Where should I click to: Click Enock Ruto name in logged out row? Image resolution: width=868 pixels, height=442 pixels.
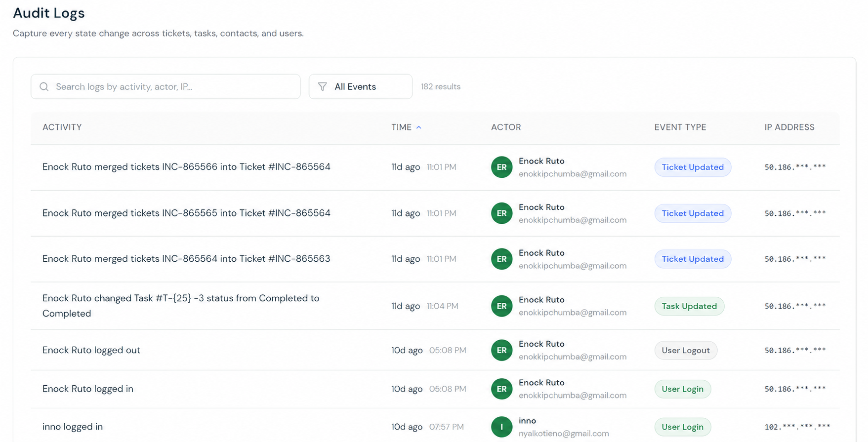[541, 344]
